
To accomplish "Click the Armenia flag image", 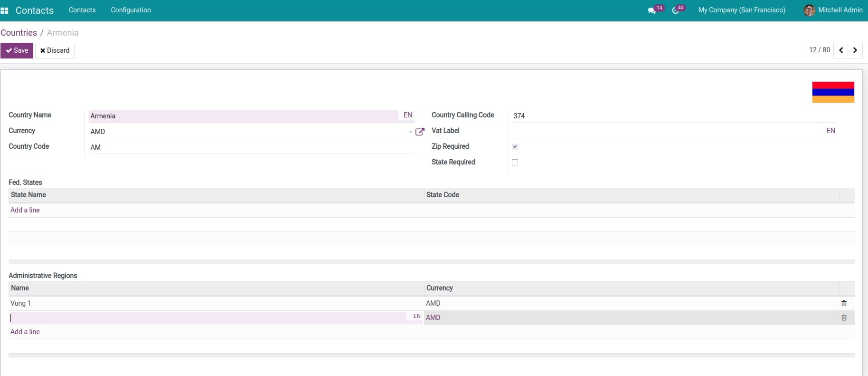I will pos(833,92).
